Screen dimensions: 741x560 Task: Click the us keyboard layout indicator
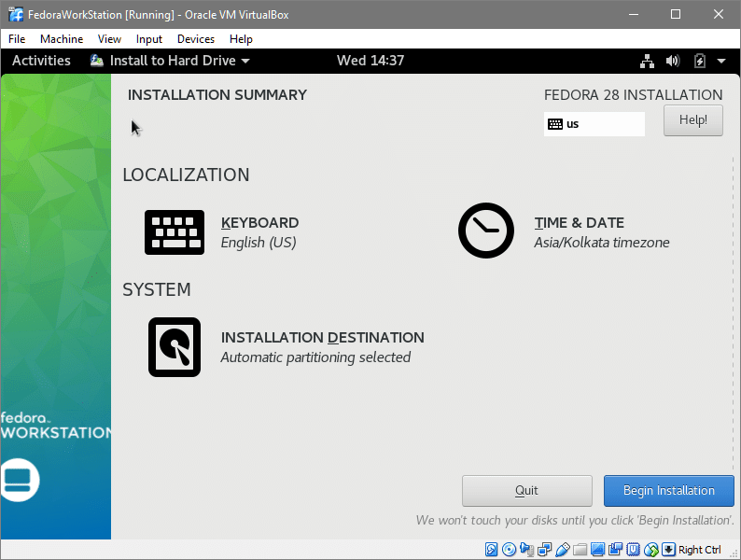click(x=594, y=124)
